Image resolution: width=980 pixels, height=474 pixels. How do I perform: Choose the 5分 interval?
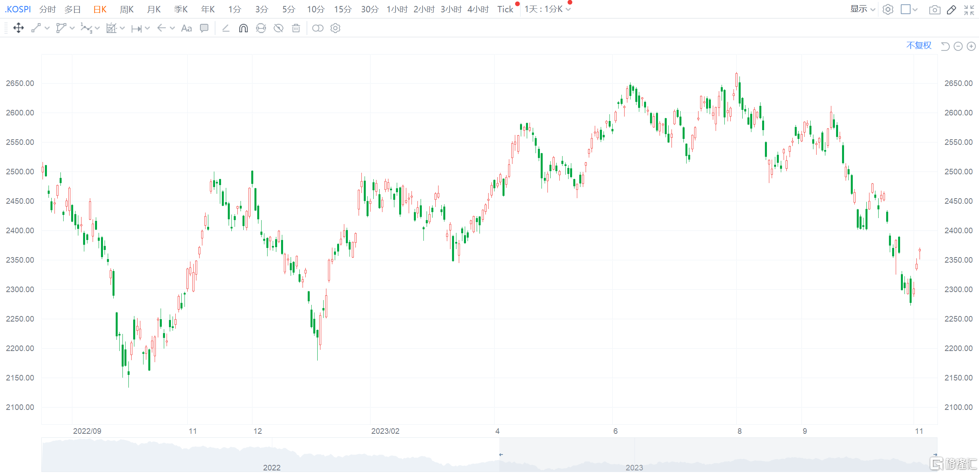click(289, 9)
